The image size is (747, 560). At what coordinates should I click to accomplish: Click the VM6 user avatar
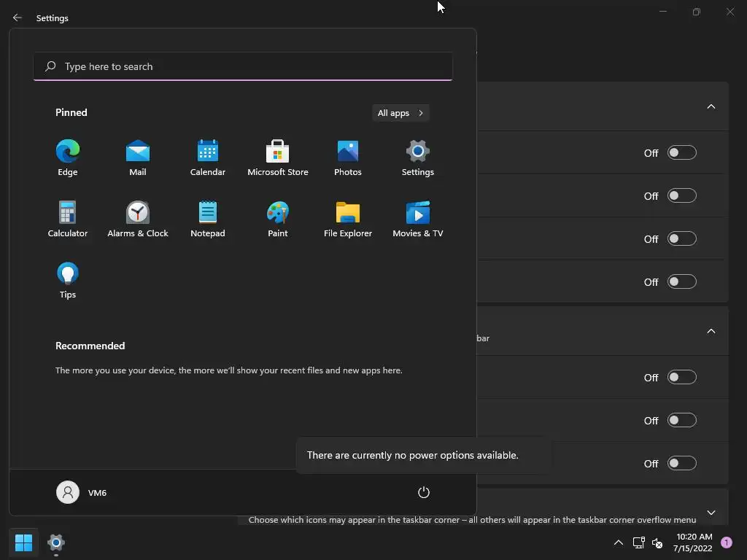pyautogui.click(x=68, y=492)
